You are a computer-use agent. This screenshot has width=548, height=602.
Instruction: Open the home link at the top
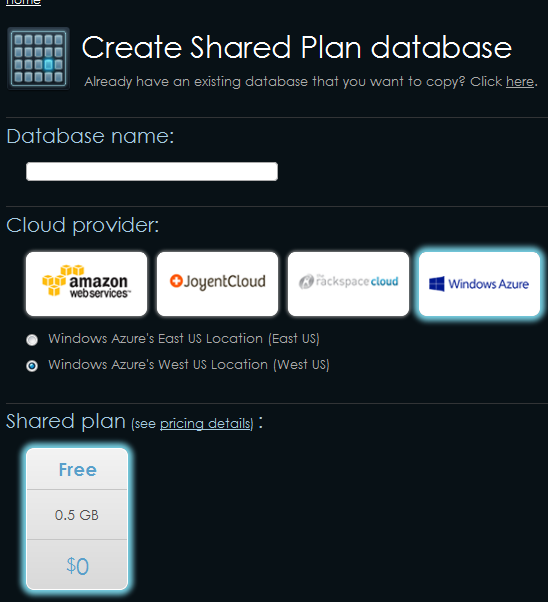[23, 2]
